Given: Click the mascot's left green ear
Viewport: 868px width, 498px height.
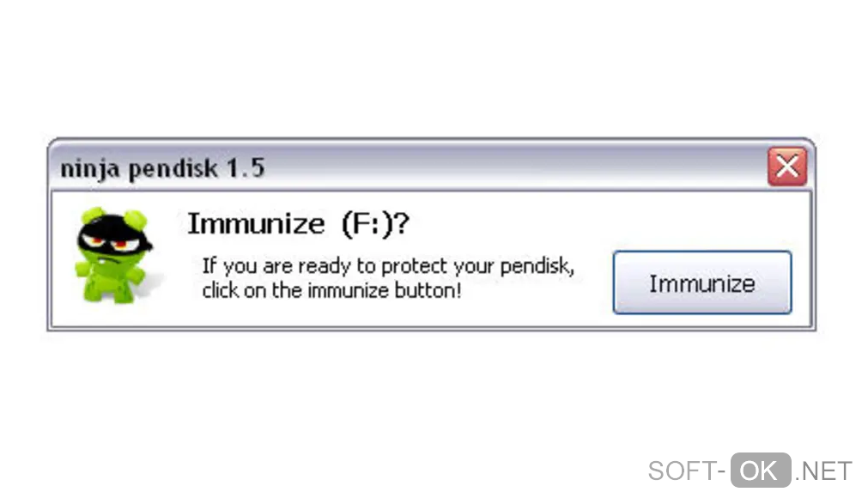Looking at the screenshot, I should point(91,215).
